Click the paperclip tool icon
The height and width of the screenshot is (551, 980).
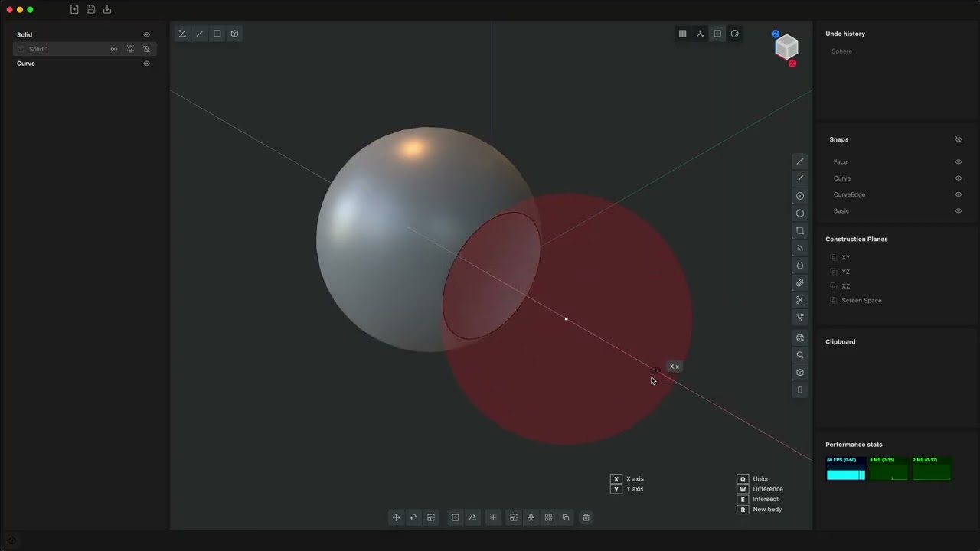(800, 283)
